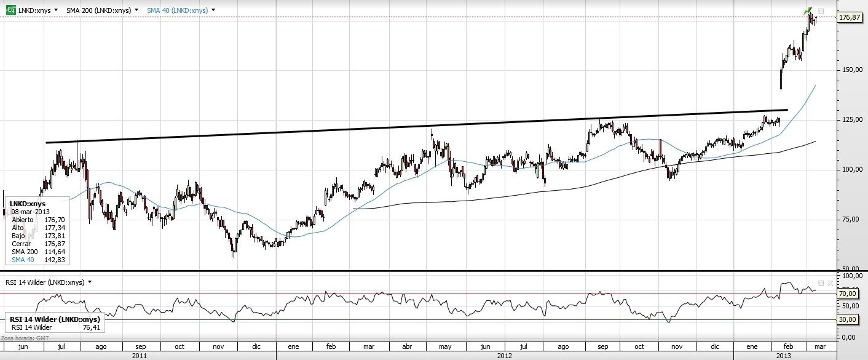The image size is (868, 360).
Task: Click the SMA 200 (LNKD:xnys) legend label
Action: 98,10
